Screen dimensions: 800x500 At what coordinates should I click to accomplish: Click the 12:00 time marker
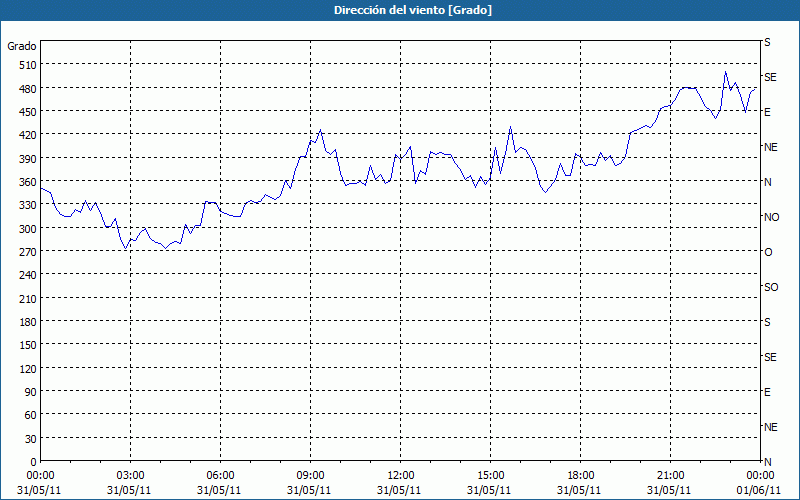[x=401, y=475]
